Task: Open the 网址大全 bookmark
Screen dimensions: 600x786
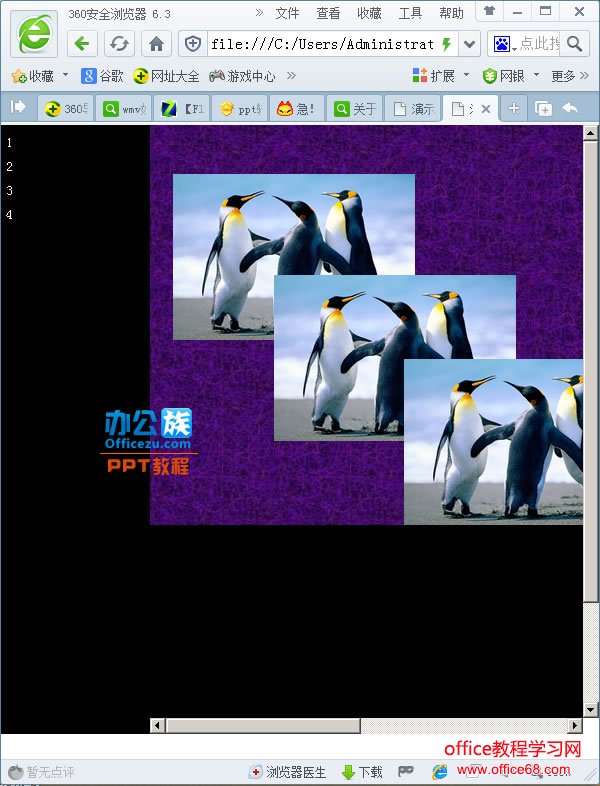Action: pos(166,76)
